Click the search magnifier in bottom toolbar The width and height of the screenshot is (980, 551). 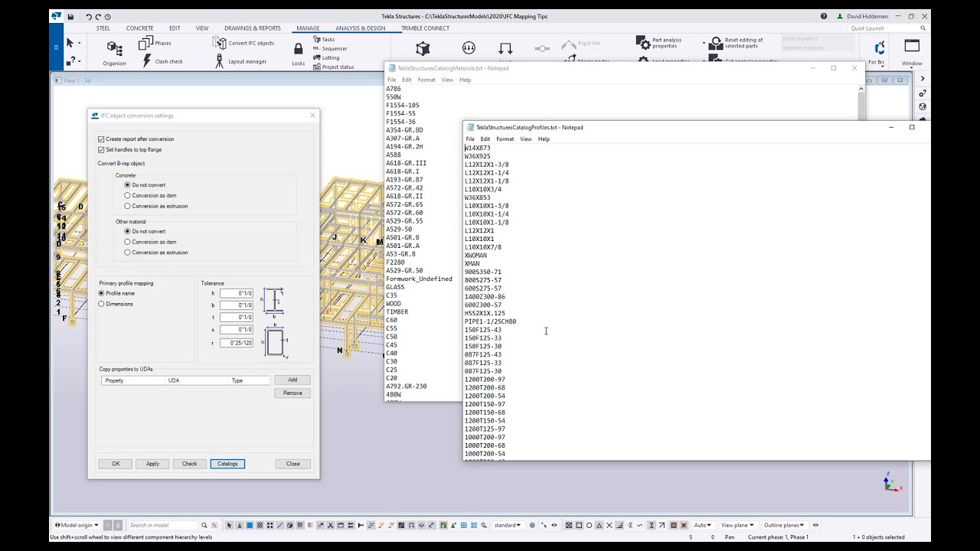click(204, 525)
